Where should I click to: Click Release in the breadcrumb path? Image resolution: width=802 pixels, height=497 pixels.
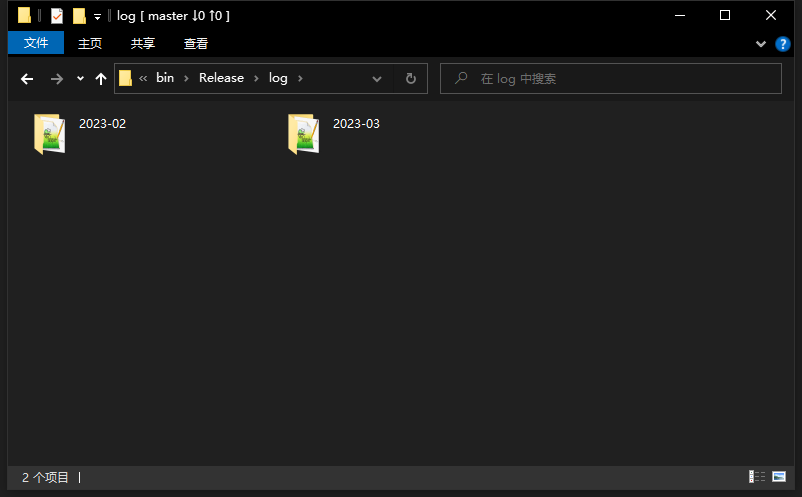[221, 78]
